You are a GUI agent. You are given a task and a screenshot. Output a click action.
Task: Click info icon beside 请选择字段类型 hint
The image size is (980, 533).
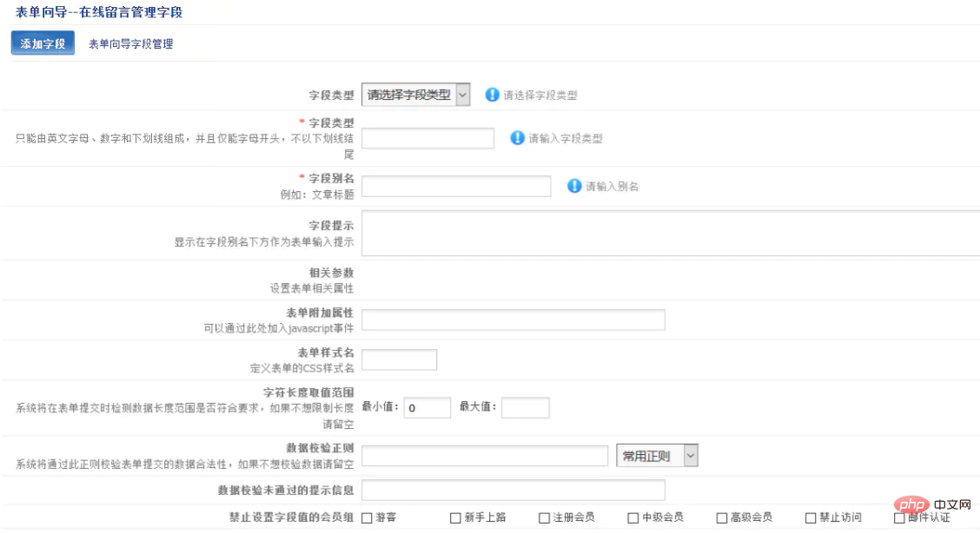coord(493,95)
